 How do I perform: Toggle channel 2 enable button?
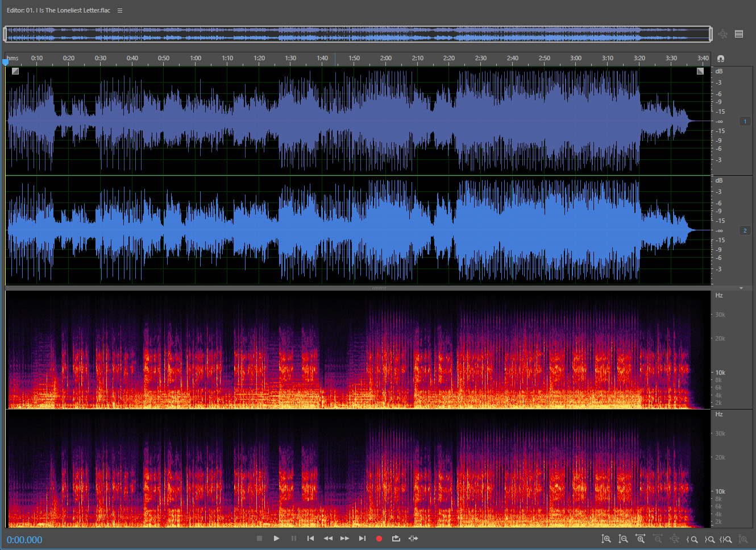[745, 230]
